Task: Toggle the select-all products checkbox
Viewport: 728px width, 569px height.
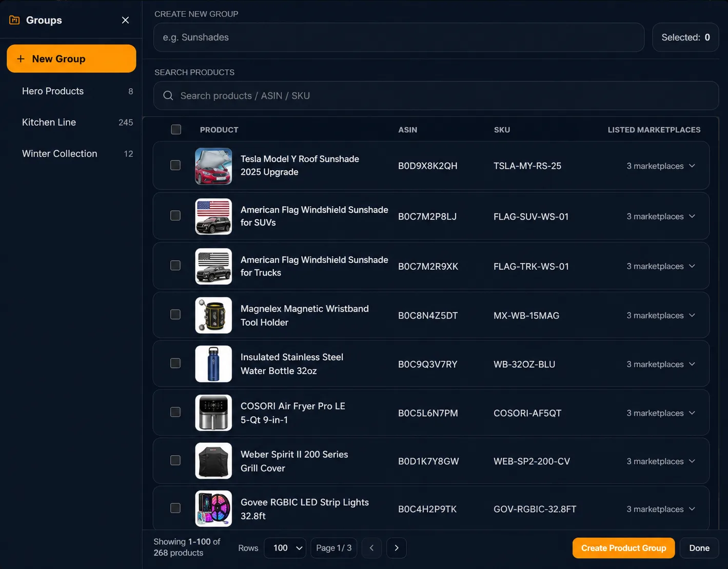Action: pos(176,129)
